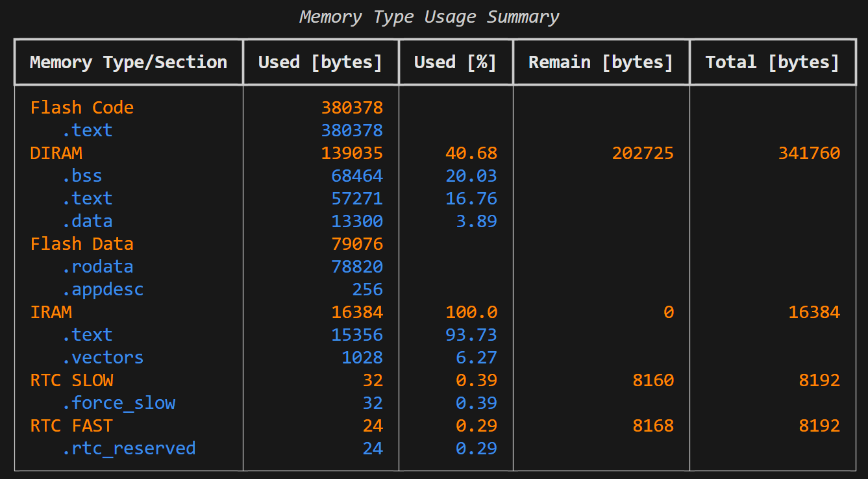Click the "Flash Code" row label
This screenshot has height=479, width=868.
point(82,108)
